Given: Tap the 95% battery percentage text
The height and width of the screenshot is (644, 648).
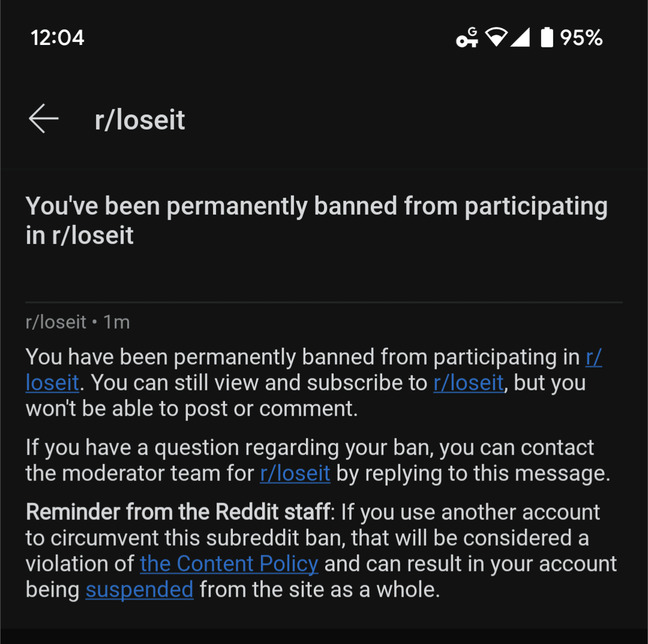Looking at the screenshot, I should click(x=581, y=38).
